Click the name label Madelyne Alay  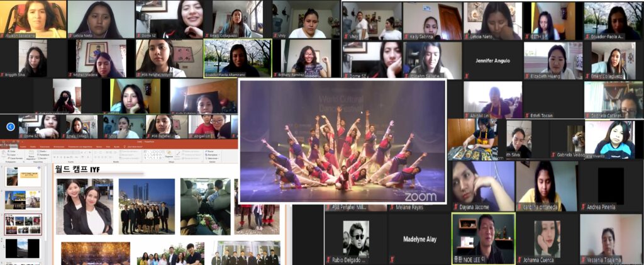[x=419, y=239]
